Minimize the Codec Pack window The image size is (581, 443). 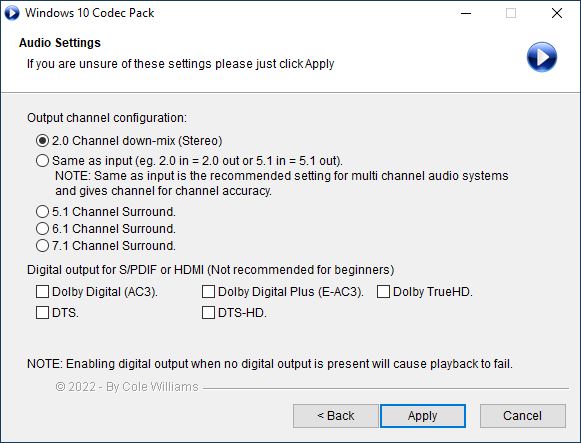[x=466, y=13]
